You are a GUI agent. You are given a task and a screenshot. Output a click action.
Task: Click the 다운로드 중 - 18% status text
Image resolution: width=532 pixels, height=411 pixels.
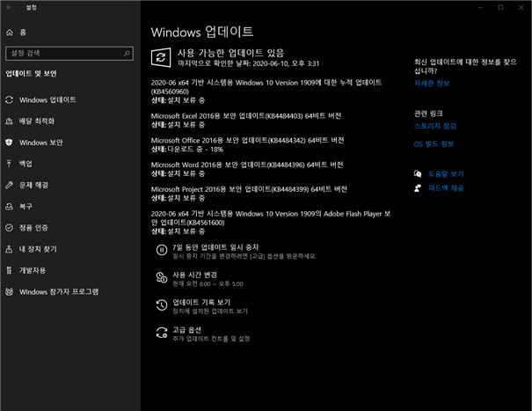[195, 149]
